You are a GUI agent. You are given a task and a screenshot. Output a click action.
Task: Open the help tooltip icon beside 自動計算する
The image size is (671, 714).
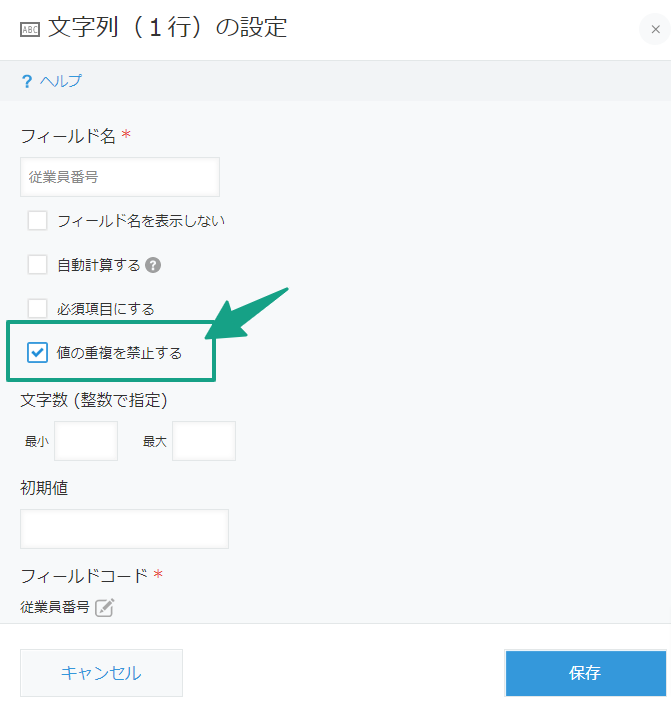click(x=153, y=265)
